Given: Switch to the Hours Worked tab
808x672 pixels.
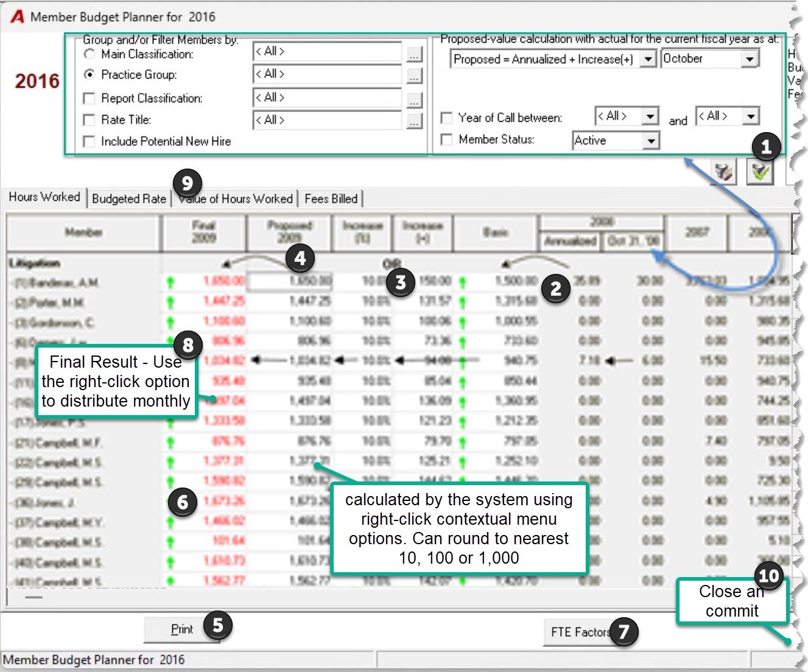Looking at the screenshot, I should click(44, 197).
